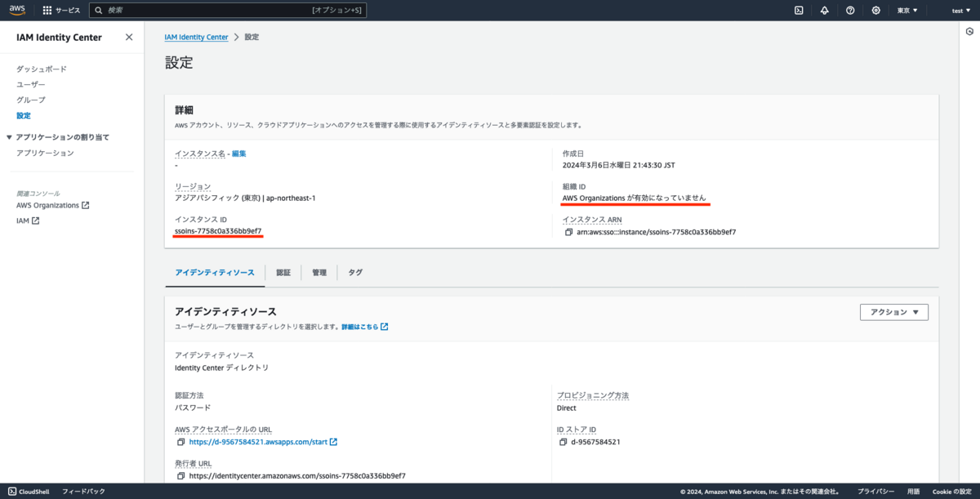Click the IAM Identity Center breadcrumb

[196, 37]
